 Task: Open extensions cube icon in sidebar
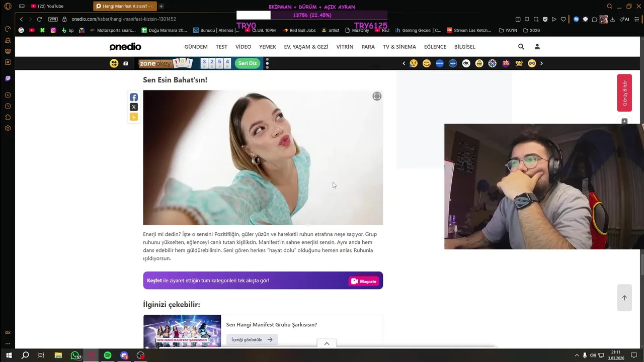(8, 117)
